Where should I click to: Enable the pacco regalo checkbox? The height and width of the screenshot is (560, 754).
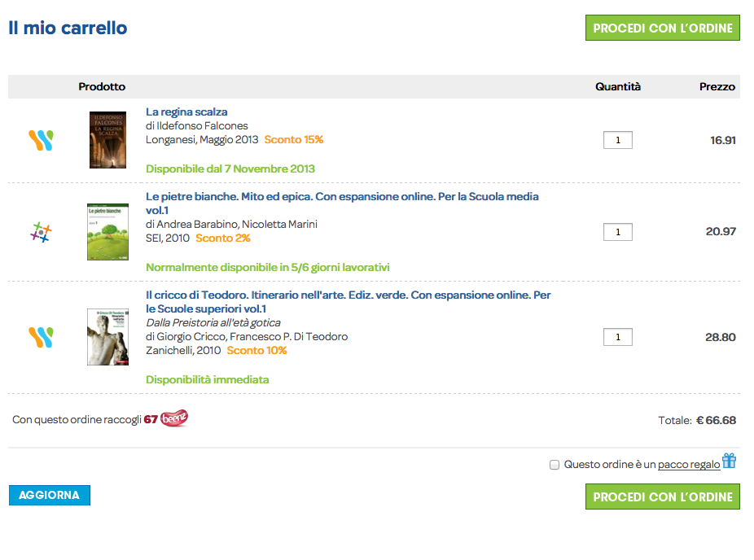coord(555,465)
